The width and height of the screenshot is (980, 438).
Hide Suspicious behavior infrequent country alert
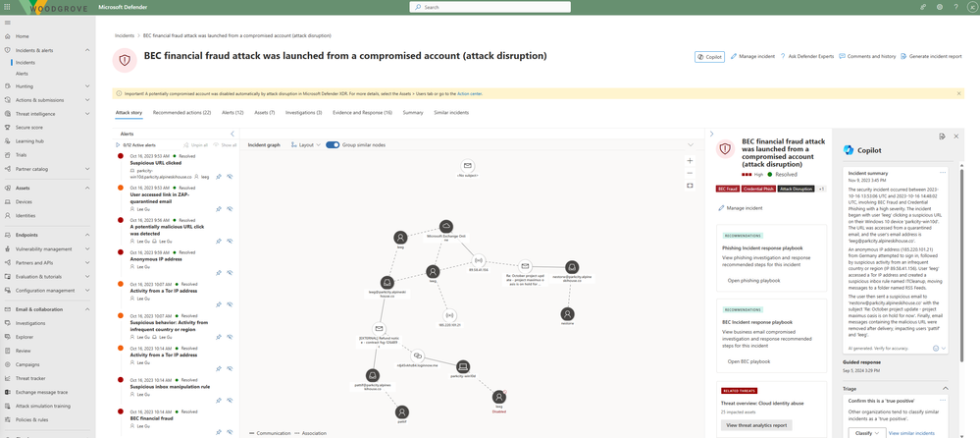230,337
